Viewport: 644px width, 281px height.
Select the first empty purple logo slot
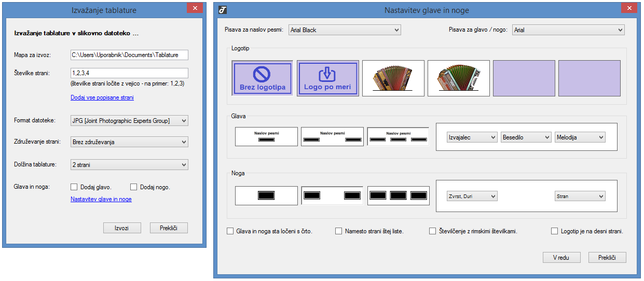(x=524, y=78)
